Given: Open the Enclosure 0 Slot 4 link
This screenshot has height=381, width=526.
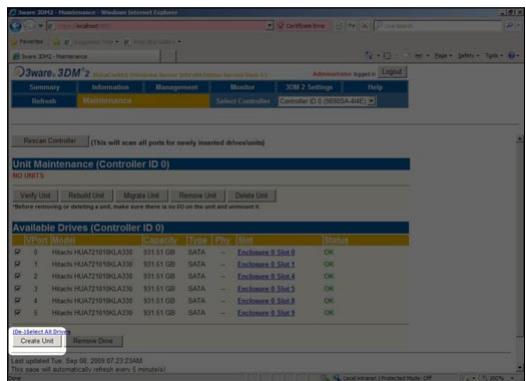Looking at the screenshot, I should pos(266,276).
